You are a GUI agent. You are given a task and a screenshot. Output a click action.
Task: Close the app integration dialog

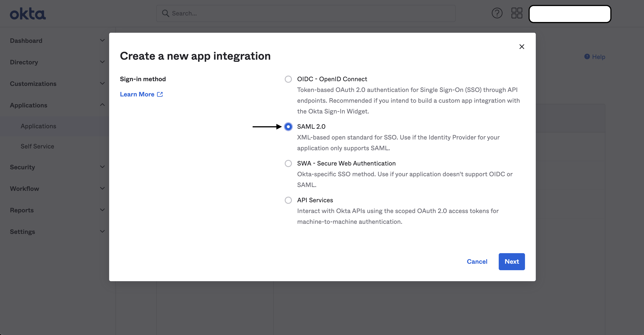(522, 47)
